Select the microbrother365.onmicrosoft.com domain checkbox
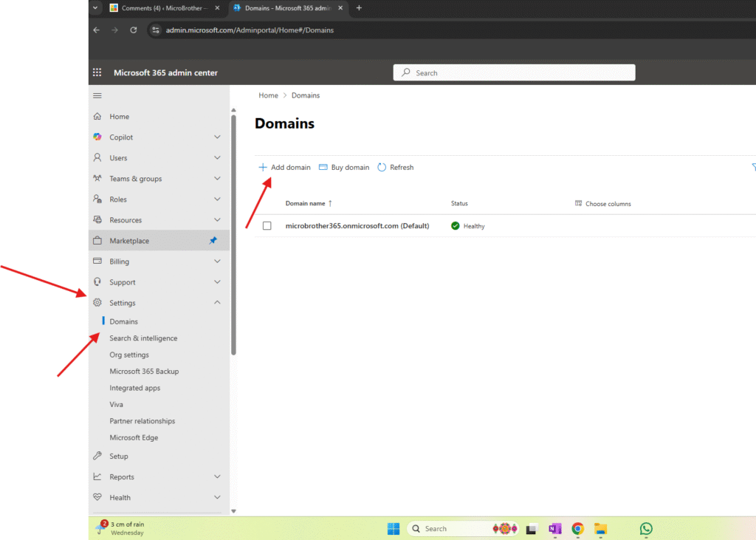 coord(267,226)
